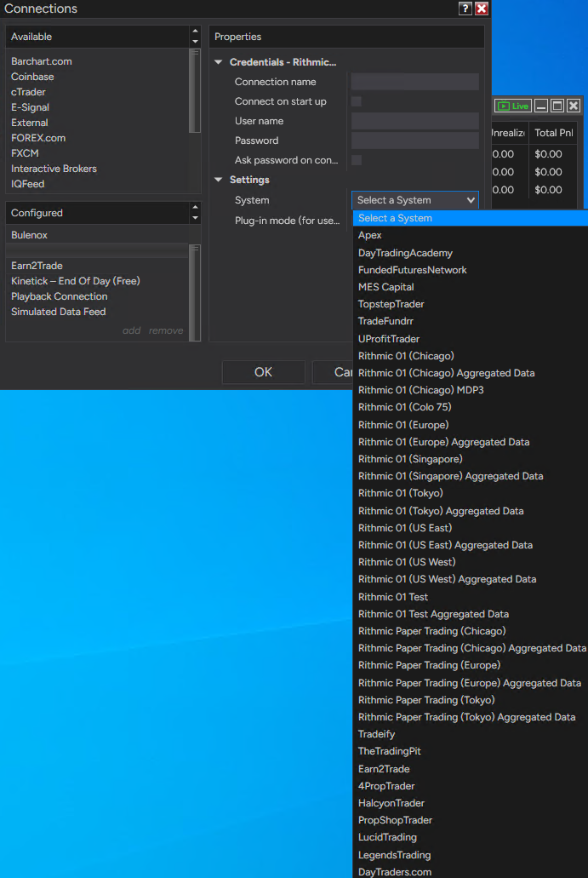Pick Rithmic 01 (Singapore) system
This screenshot has height=878, width=588.
(x=411, y=459)
